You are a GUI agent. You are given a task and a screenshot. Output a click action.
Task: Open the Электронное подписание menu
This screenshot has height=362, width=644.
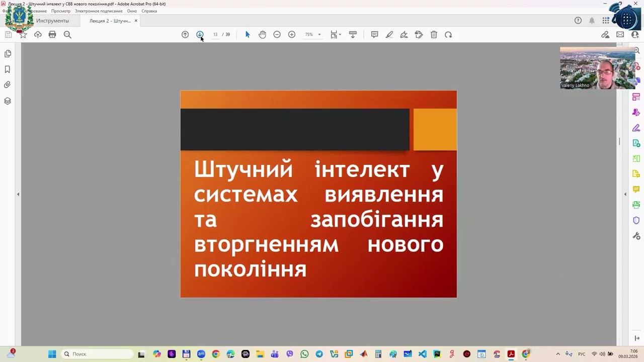tap(99, 11)
